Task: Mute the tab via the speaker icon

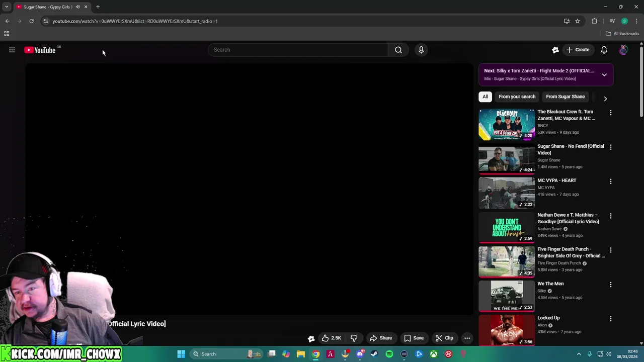Action: (x=77, y=7)
